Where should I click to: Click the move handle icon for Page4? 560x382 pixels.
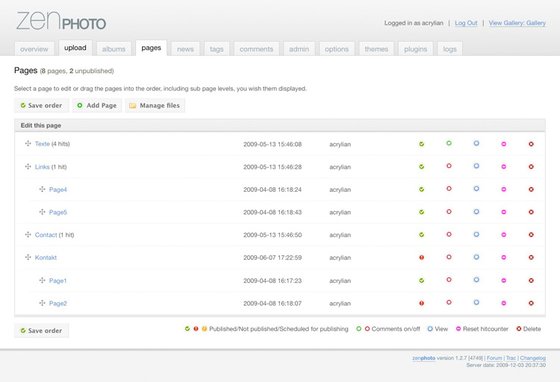point(42,189)
